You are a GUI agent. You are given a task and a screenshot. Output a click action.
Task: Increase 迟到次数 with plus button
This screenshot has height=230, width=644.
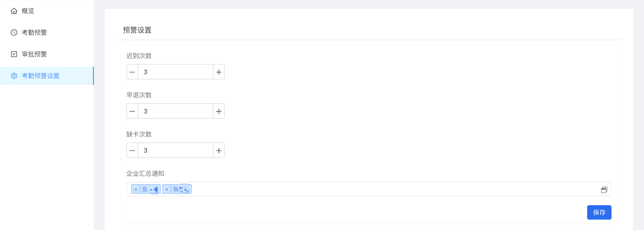pyautogui.click(x=219, y=72)
